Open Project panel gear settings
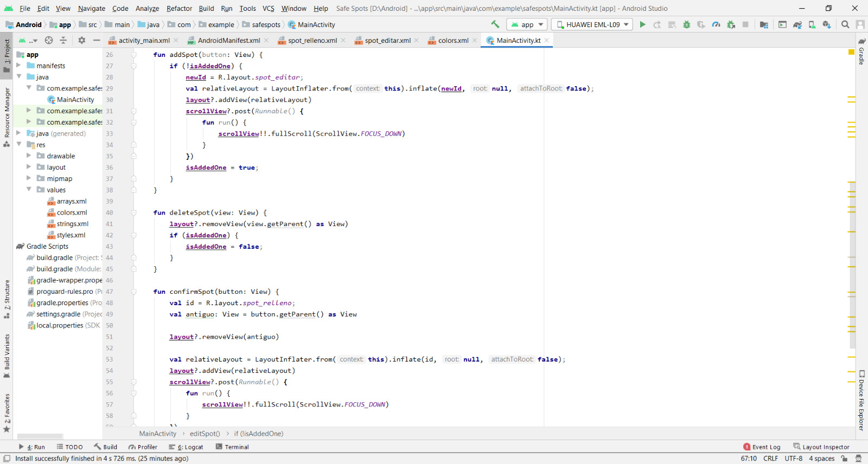This screenshot has width=868, height=464. click(81, 40)
